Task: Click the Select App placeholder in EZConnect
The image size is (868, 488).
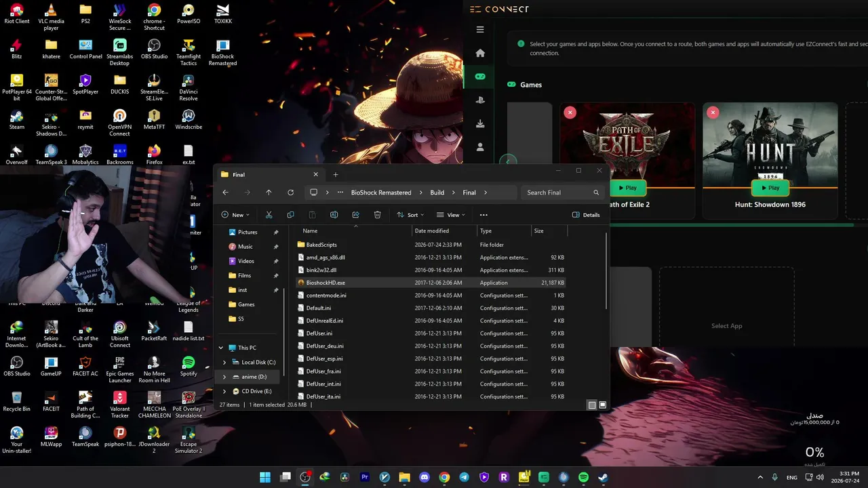Action: click(726, 326)
